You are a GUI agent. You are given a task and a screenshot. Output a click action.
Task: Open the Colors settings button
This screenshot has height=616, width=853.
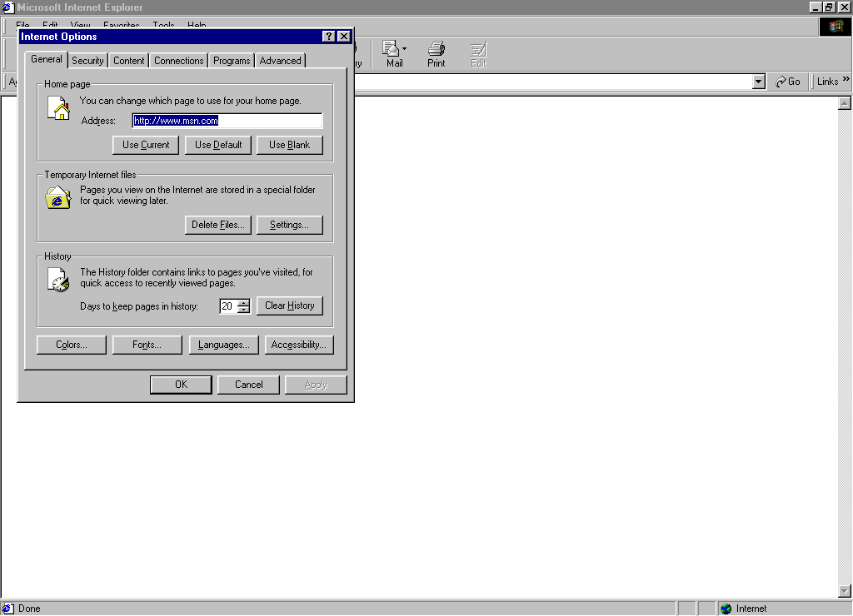72,345
